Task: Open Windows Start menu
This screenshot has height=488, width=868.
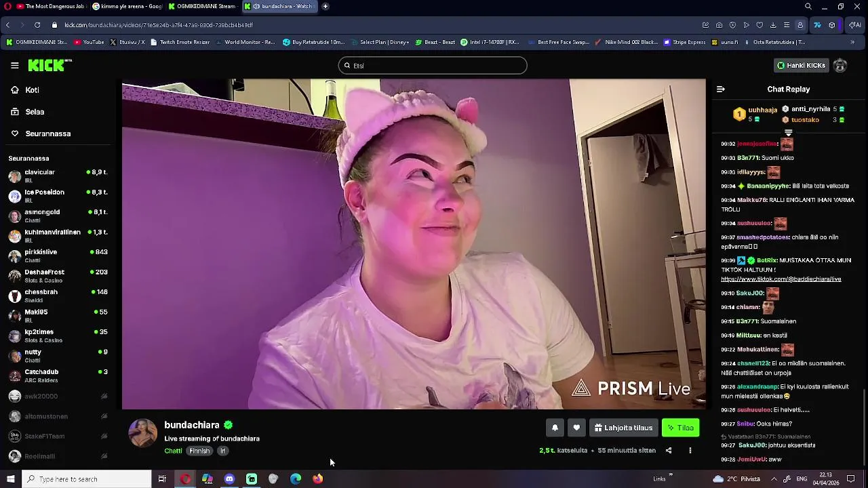Action: pos(10,479)
